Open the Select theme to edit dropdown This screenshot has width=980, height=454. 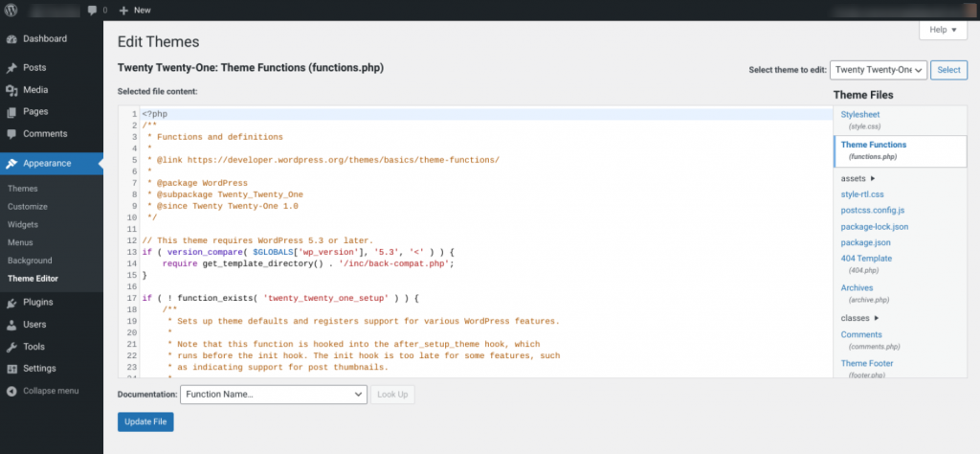point(878,70)
